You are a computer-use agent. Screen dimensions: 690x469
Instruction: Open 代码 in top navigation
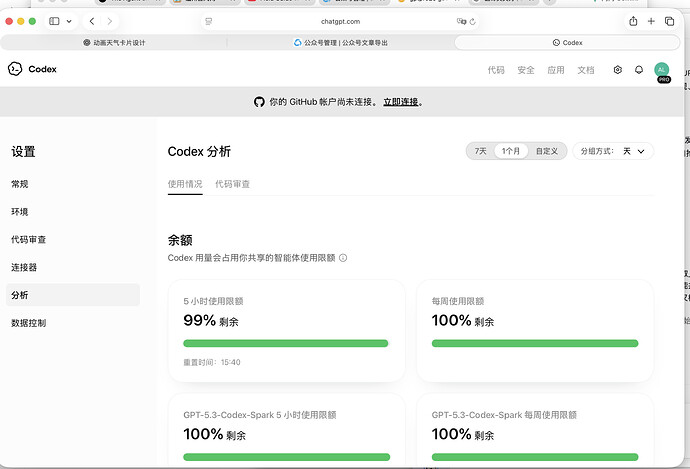point(496,70)
